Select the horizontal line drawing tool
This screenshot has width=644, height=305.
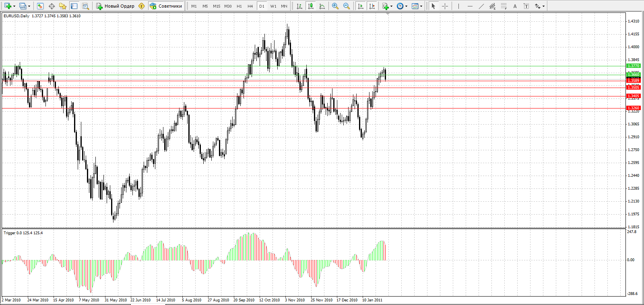(470, 6)
